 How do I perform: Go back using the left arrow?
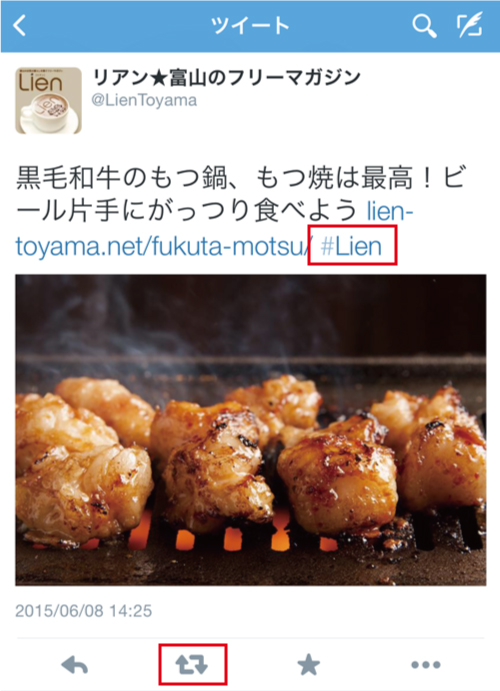(19, 26)
